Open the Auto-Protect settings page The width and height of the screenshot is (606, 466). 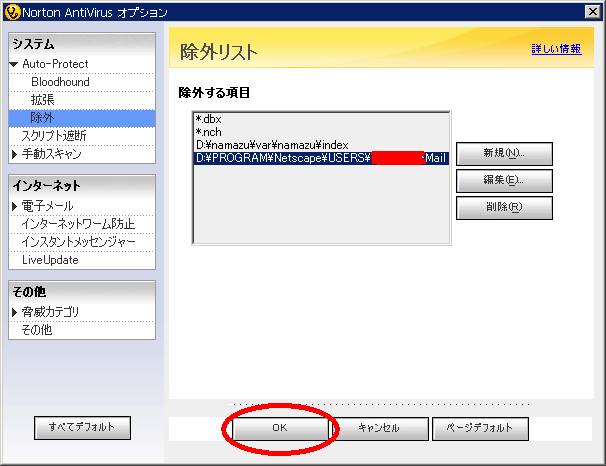55,64
